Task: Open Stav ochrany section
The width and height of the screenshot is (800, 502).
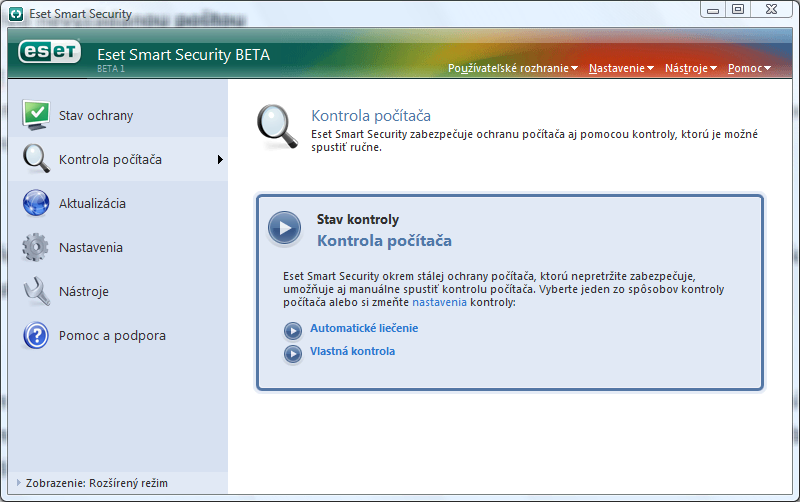Action: pos(118,115)
